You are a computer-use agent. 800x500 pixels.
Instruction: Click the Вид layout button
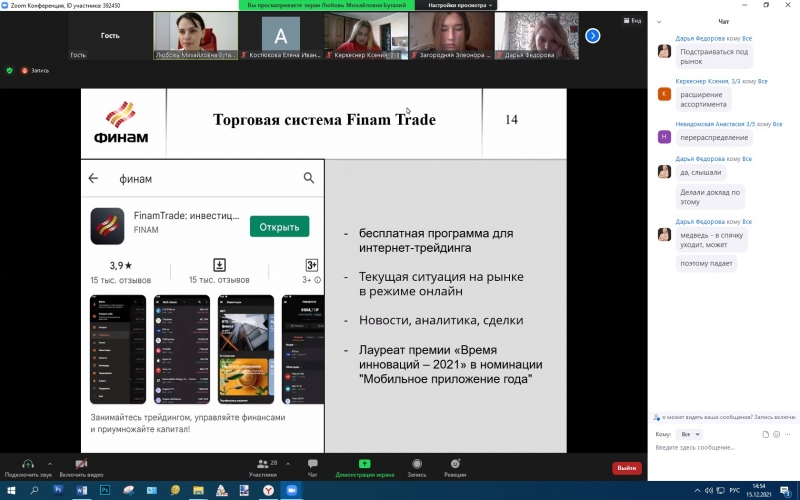(632, 20)
